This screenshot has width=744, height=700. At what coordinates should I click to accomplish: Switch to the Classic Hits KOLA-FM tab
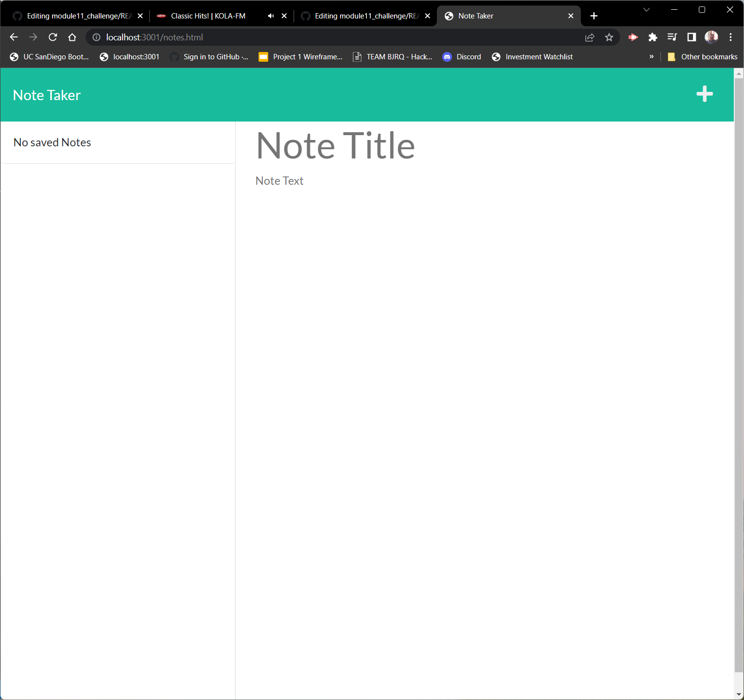tap(209, 16)
